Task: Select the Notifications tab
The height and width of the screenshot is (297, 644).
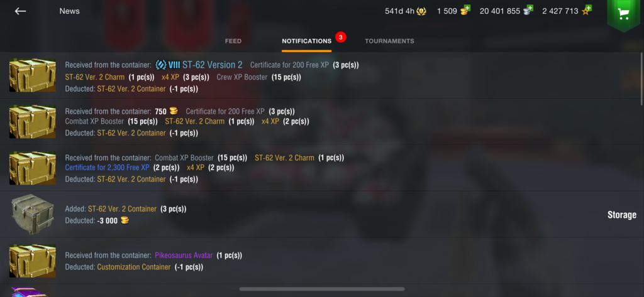Action: [x=306, y=41]
